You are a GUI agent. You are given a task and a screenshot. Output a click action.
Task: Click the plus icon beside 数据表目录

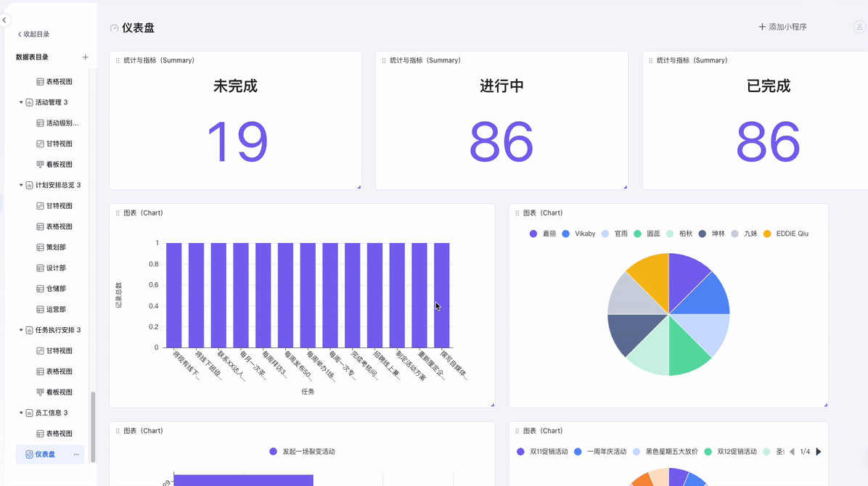click(x=85, y=57)
